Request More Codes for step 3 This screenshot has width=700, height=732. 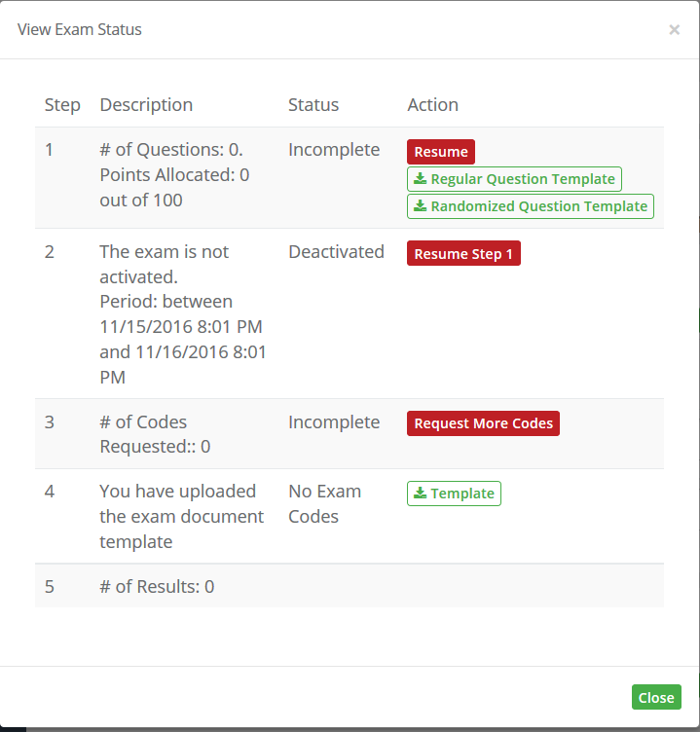point(483,423)
